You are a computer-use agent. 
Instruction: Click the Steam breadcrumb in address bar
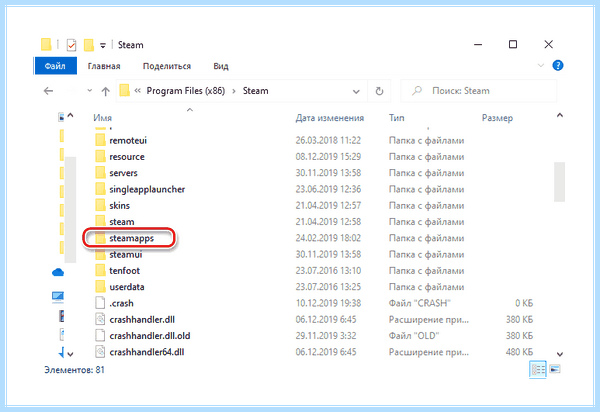255,91
